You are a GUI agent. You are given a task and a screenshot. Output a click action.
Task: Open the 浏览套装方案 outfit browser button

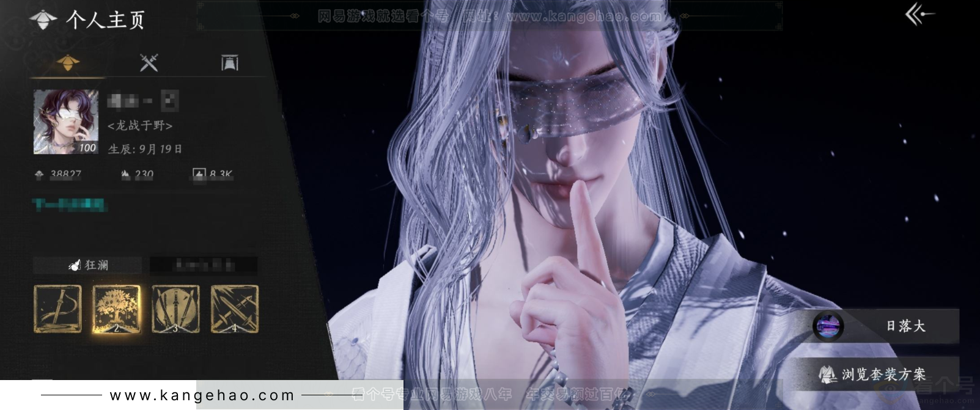point(874,374)
